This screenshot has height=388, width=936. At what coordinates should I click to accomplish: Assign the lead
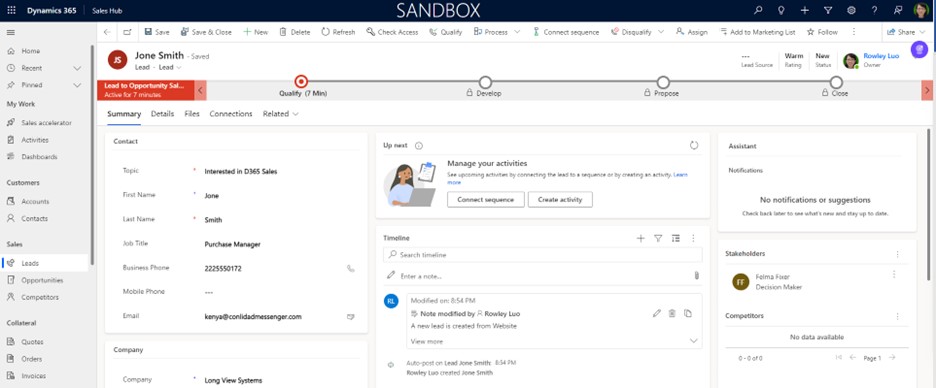692,32
